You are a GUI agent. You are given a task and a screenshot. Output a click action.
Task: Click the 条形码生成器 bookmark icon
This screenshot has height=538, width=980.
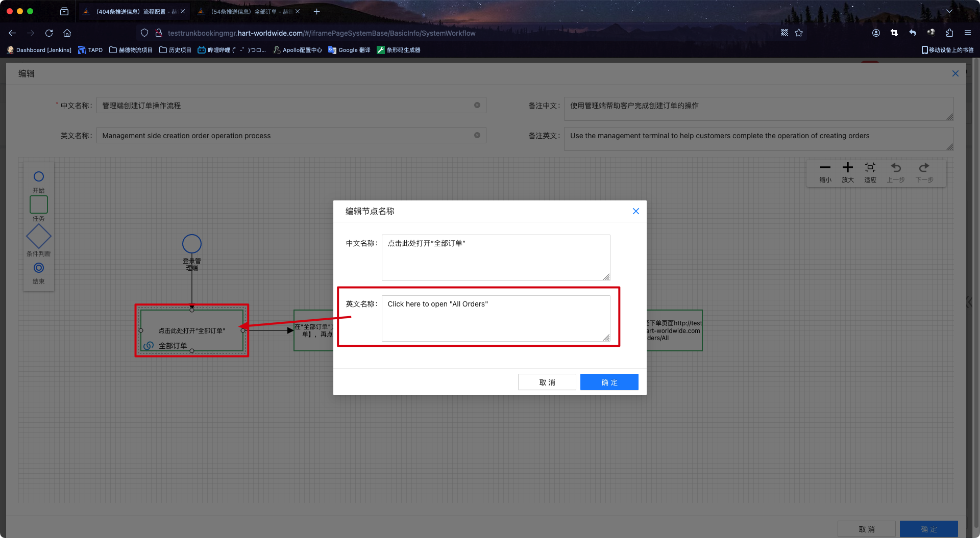(381, 50)
